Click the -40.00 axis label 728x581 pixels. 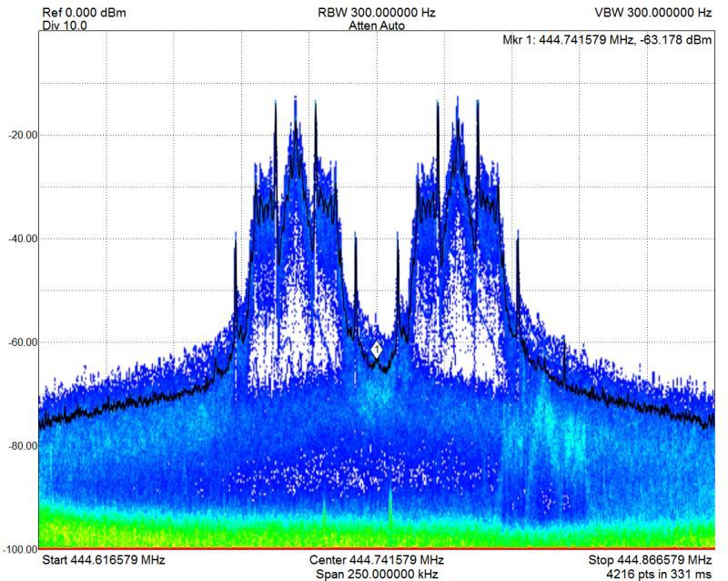pos(20,239)
